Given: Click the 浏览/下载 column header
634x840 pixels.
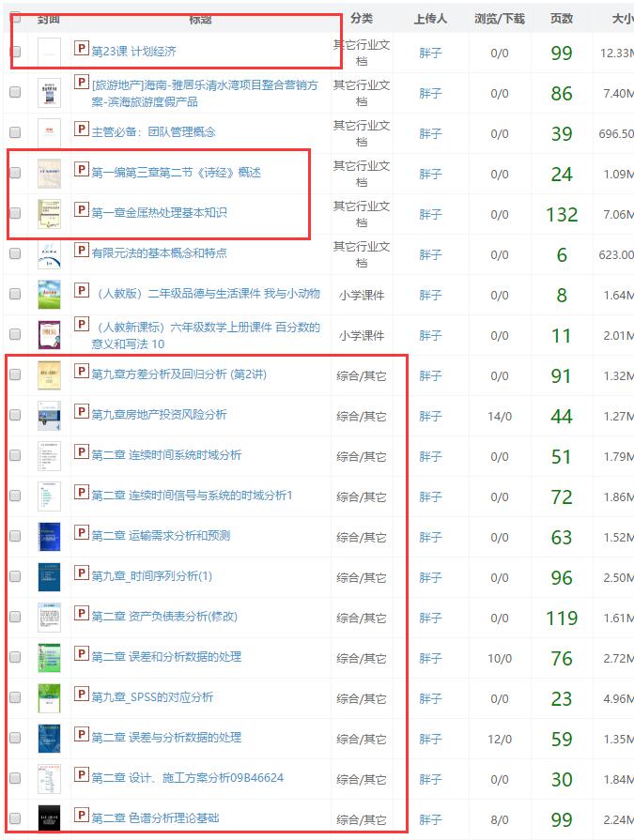Looking at the screenshot, I should coord(499,18).
